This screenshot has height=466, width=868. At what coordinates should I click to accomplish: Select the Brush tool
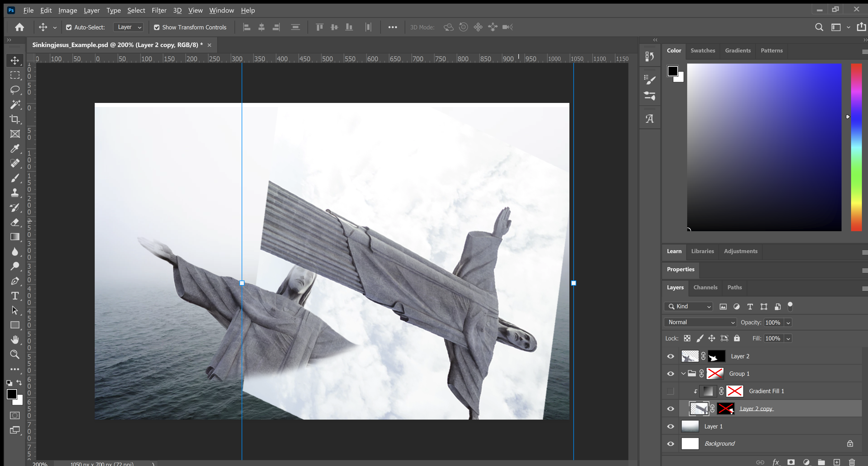click(15, 178)
